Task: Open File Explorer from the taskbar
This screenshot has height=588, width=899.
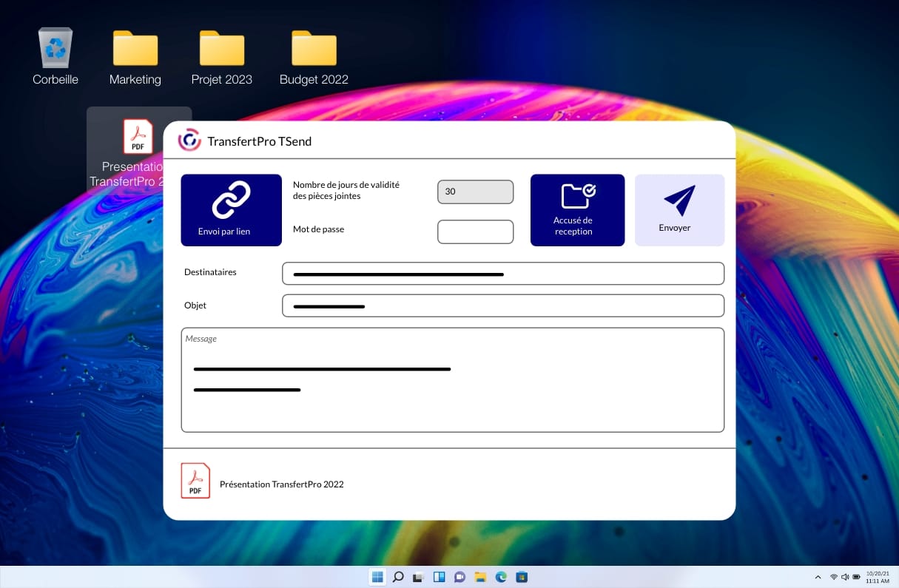Action: 480,577
